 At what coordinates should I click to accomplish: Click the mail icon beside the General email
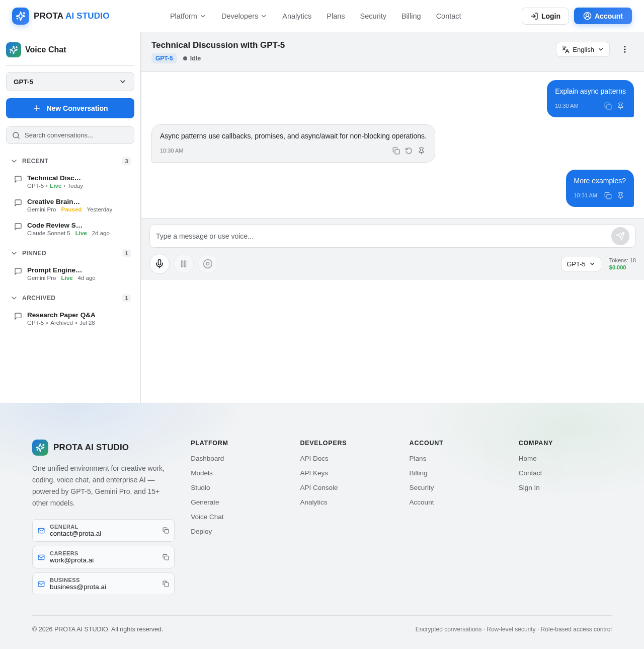pos(41,531)
